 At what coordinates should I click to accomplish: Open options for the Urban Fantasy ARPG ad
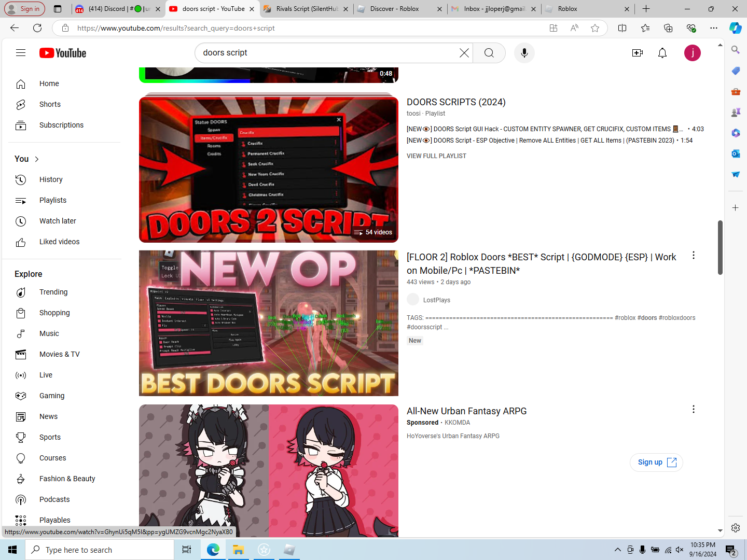click(x=694, y=409)
